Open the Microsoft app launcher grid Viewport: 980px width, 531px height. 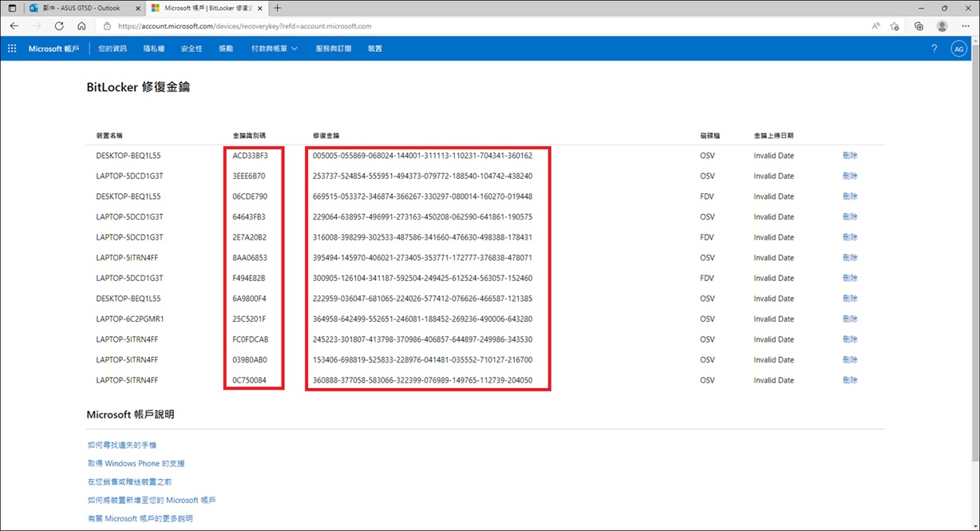(12, 49)
